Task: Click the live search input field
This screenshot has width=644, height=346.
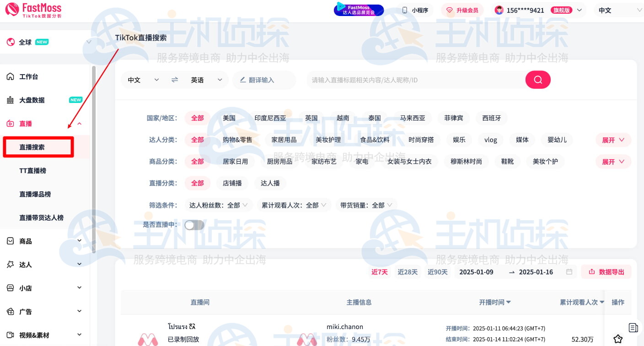Action: [412, 80]
